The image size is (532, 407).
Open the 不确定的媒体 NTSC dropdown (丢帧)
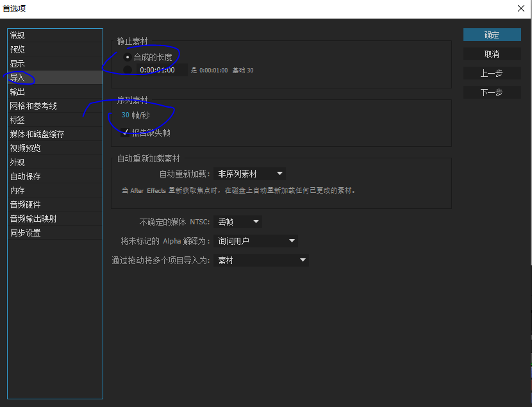(238, 222)
